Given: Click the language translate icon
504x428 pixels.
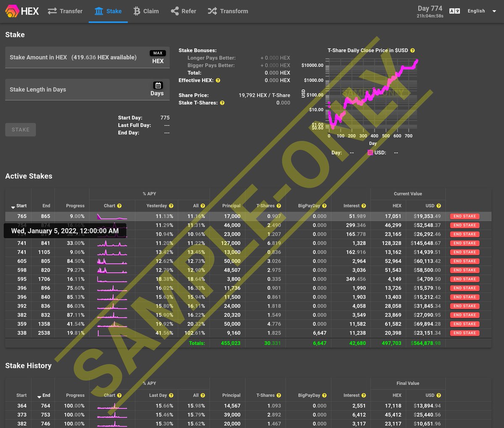Looking at the screenshot, I should pyautogui.click(x=454, y=11).
